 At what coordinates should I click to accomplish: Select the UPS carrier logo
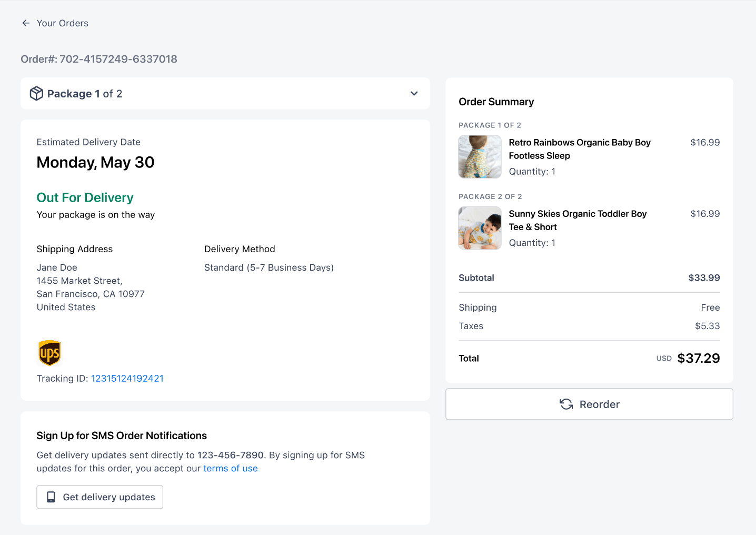(49, 353)
